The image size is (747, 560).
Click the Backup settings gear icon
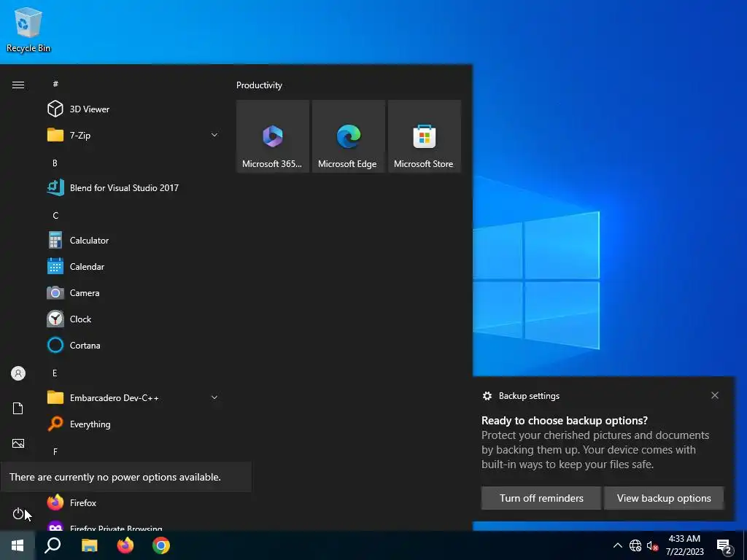click(487, 396)
